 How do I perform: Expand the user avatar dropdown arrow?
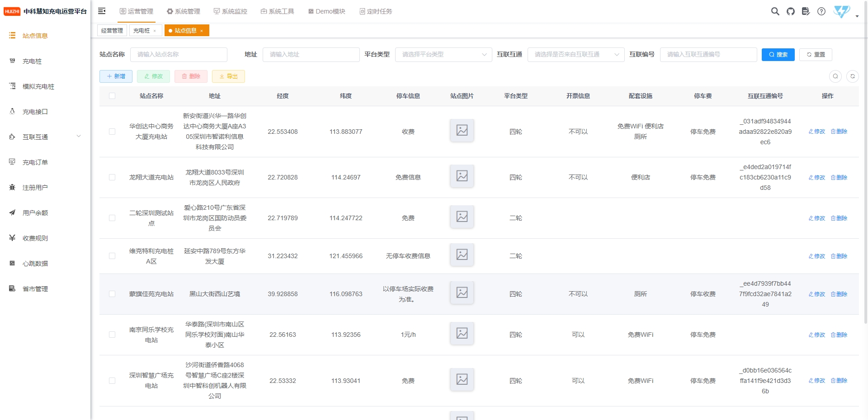coord(857,16)
